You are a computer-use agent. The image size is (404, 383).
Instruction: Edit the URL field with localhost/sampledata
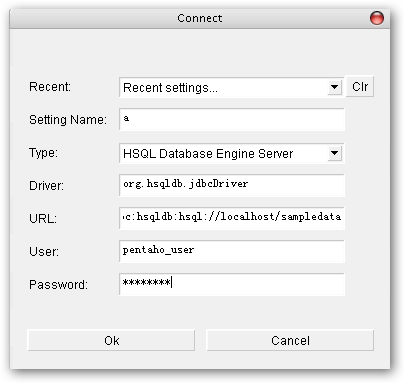click(x=232, y=218)
